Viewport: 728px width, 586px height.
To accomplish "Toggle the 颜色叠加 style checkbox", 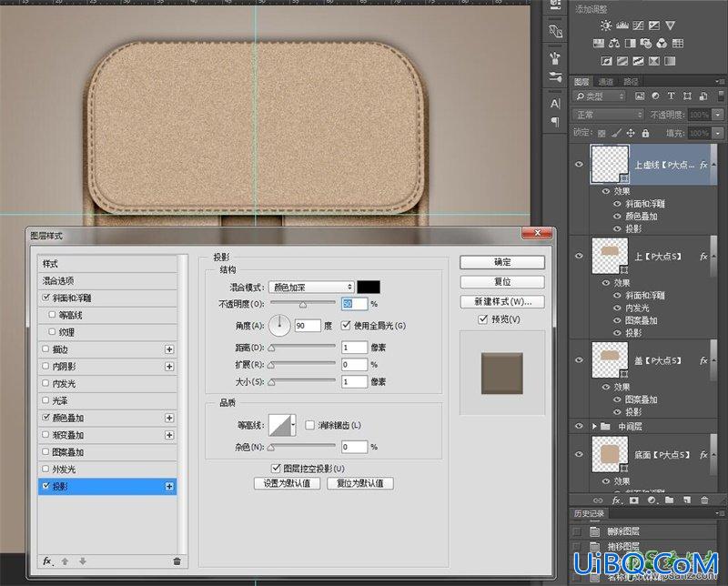I will [45, 418].
